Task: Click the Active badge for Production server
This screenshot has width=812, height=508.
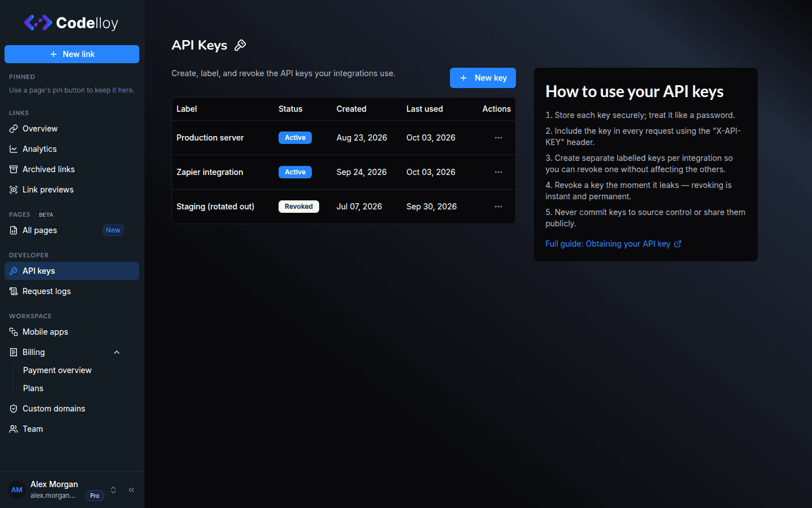Action: 295,138
